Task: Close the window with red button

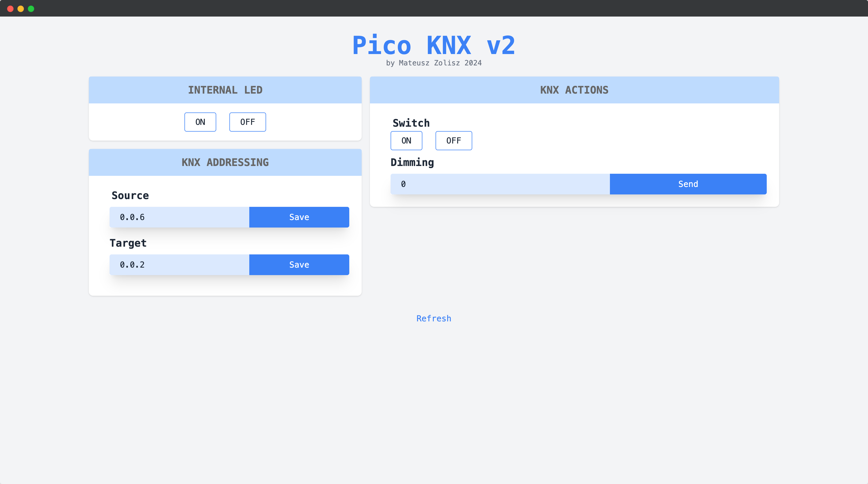Action: tap(10, 9)
